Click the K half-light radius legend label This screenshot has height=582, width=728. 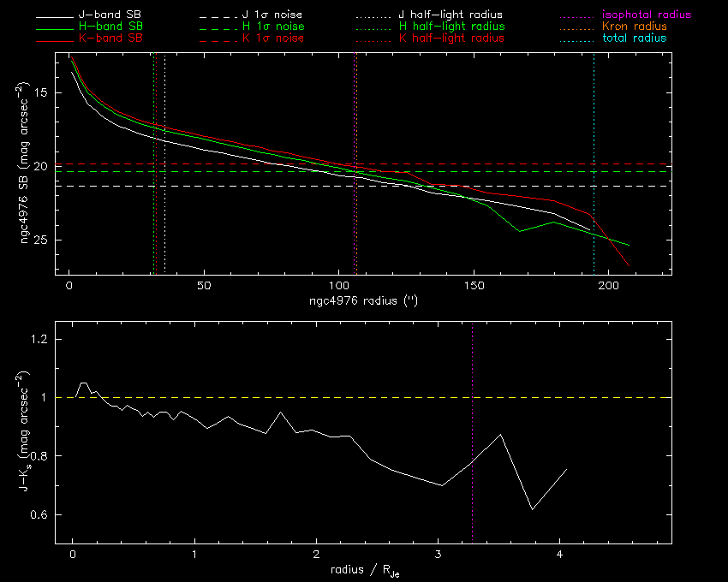(451, 39)
